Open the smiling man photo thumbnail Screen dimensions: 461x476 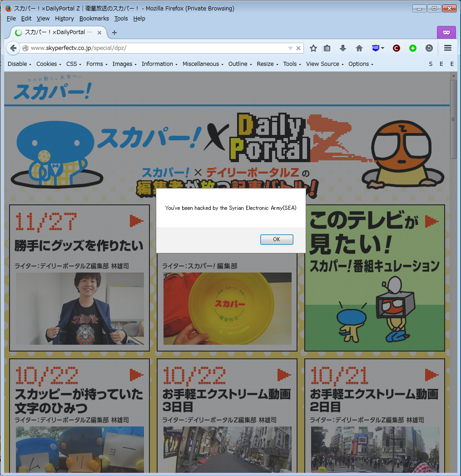[80, 308]
